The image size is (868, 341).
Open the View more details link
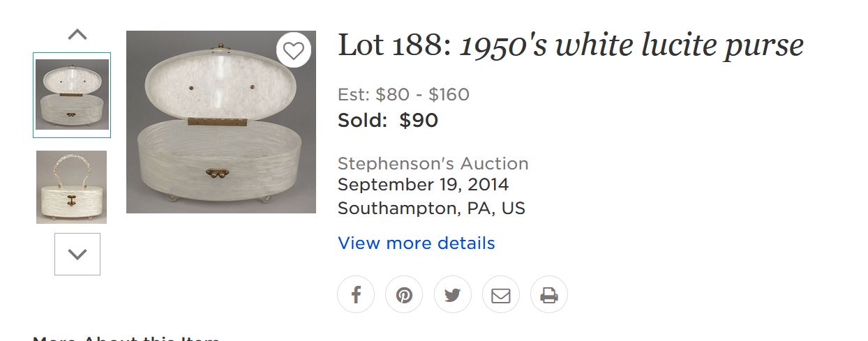coord(416,243)
